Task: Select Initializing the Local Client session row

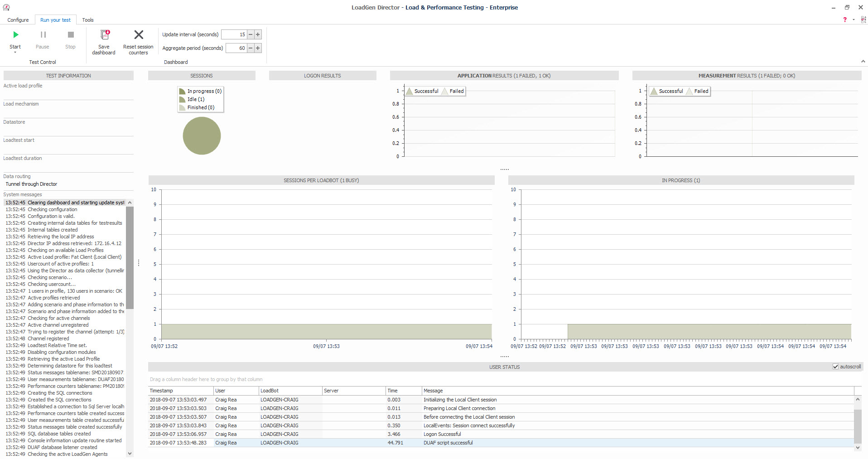Action: (x=501, y=400)
